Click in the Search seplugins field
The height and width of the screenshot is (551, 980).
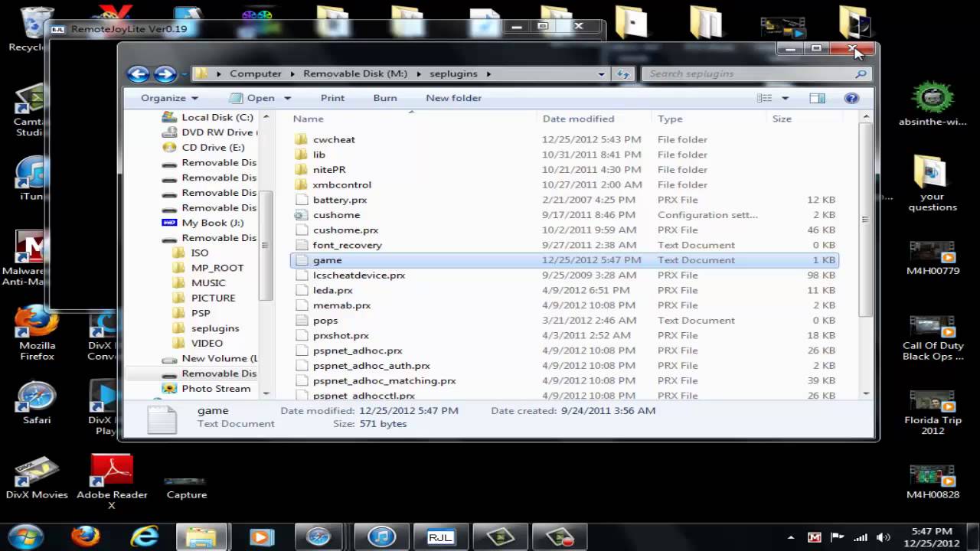click(x=750, y=73)
